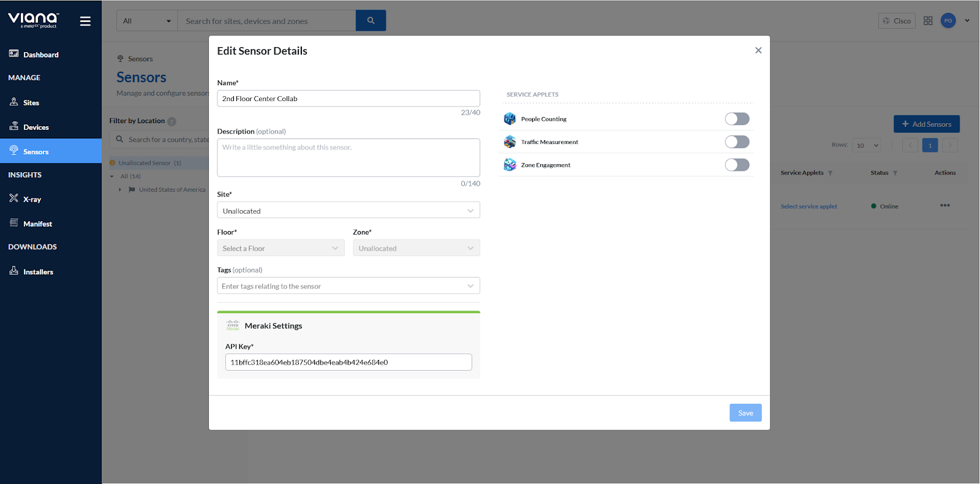Enable the People Counting toggle
Screen dimensions: 980x484
[737, 119]
